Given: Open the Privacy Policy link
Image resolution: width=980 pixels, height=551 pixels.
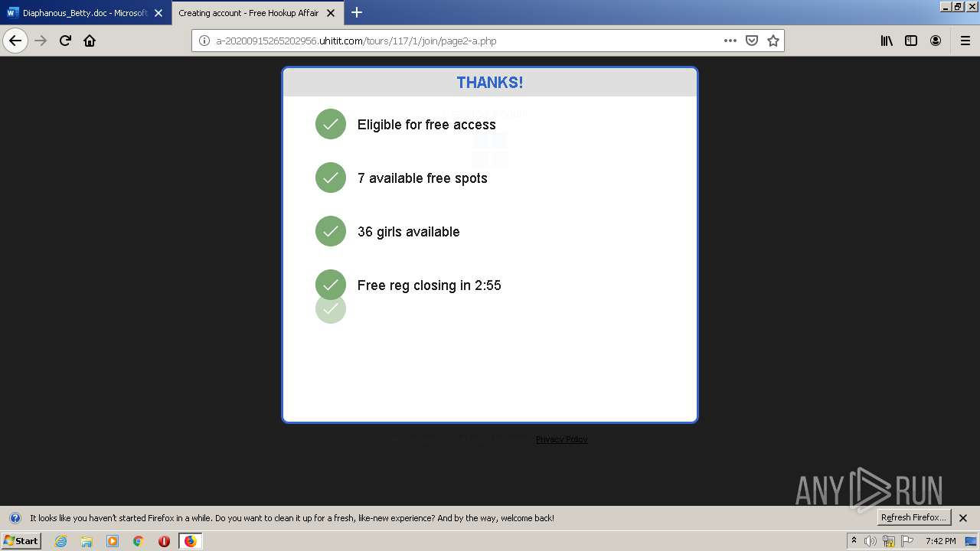Looking at the screenshot, I should pos(562,439).
